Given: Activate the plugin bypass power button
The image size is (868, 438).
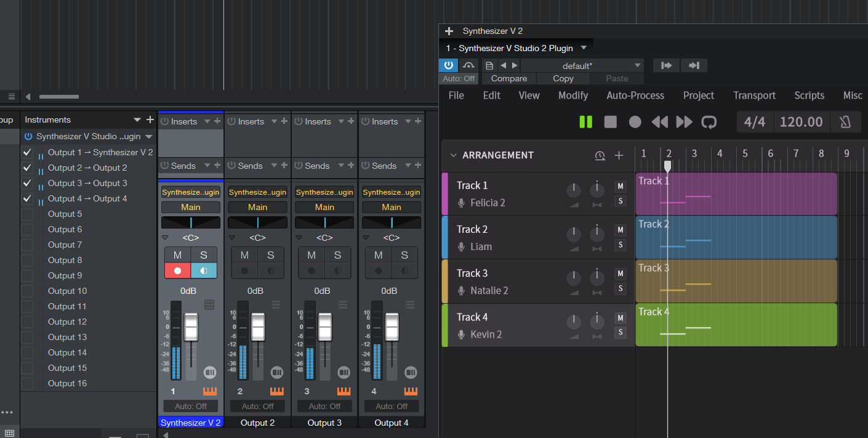Looking at the screenshot, I should (x=448, y=65).
